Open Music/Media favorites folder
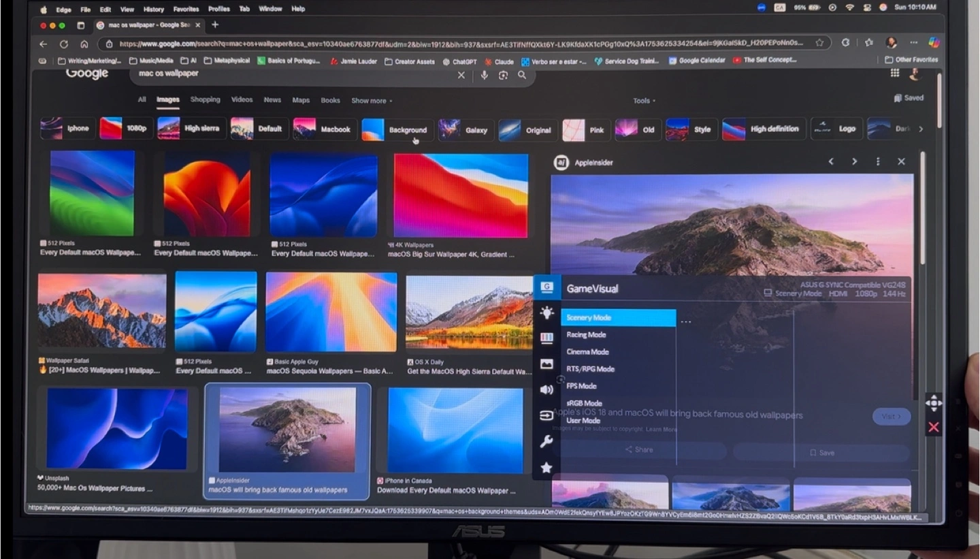Image resolution: width=980 pixels, height=559 pixels. click(151, 61)
